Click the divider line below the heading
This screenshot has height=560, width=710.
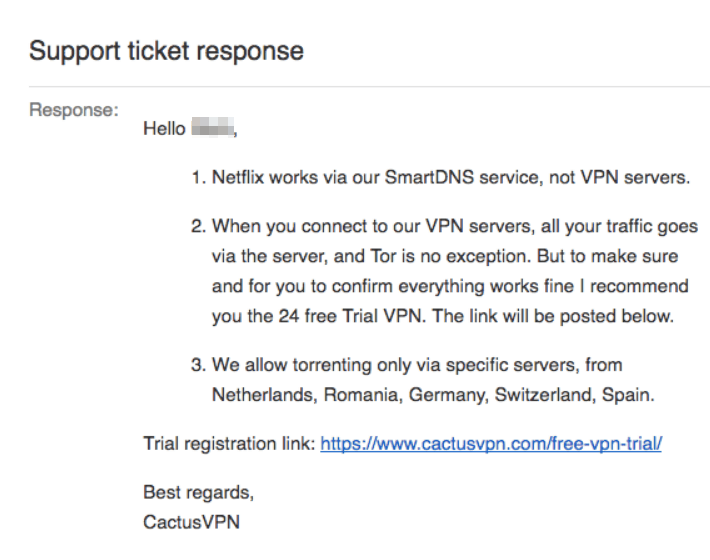pos(369,86)
